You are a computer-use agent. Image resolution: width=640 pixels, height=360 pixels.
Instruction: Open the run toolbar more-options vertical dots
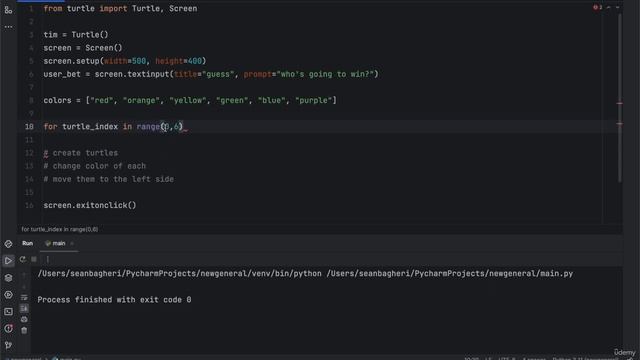47,259
